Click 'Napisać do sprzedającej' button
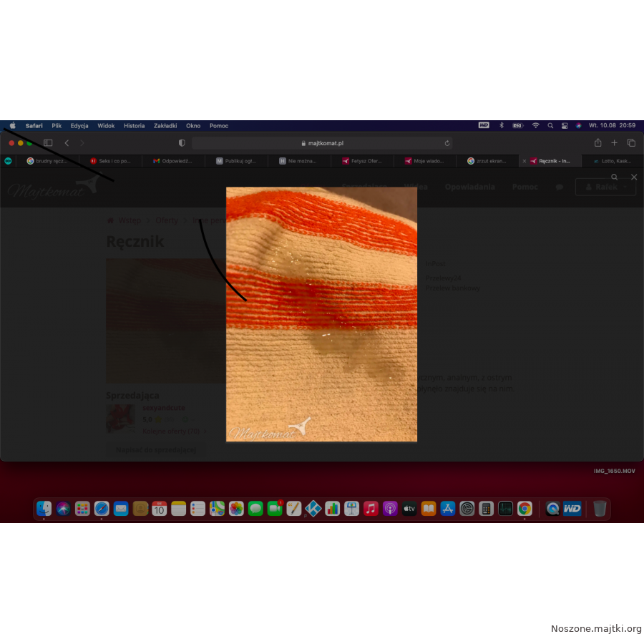This screenshot has width=644, height=644. click(x=156, y=450)
